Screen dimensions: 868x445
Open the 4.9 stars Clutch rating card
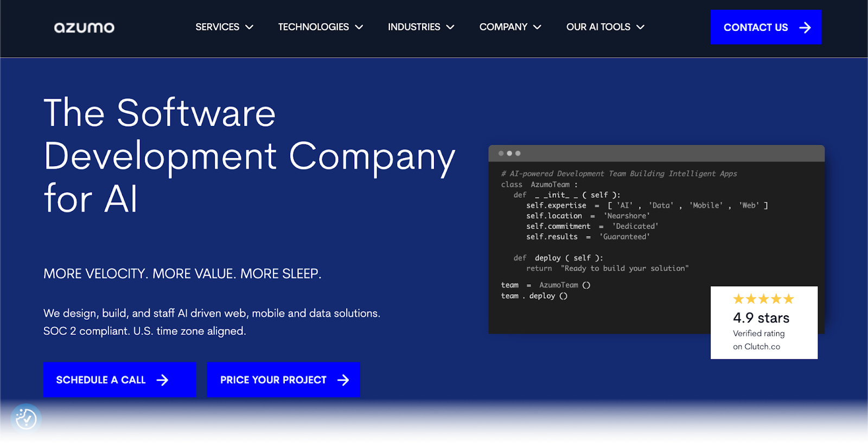click(x=764, y=322)
